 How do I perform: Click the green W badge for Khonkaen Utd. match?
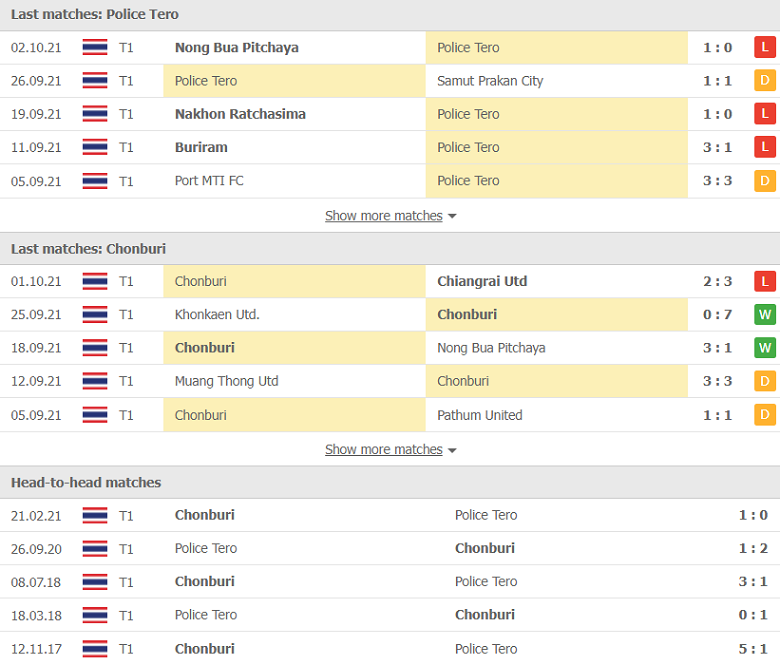tap(765, 314)
